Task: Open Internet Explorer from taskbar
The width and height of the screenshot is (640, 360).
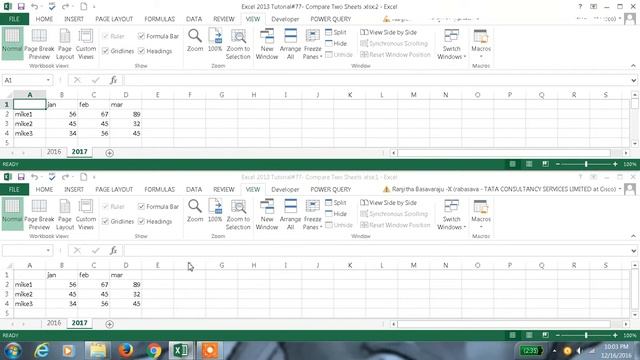Action: (x=42, y=351)
